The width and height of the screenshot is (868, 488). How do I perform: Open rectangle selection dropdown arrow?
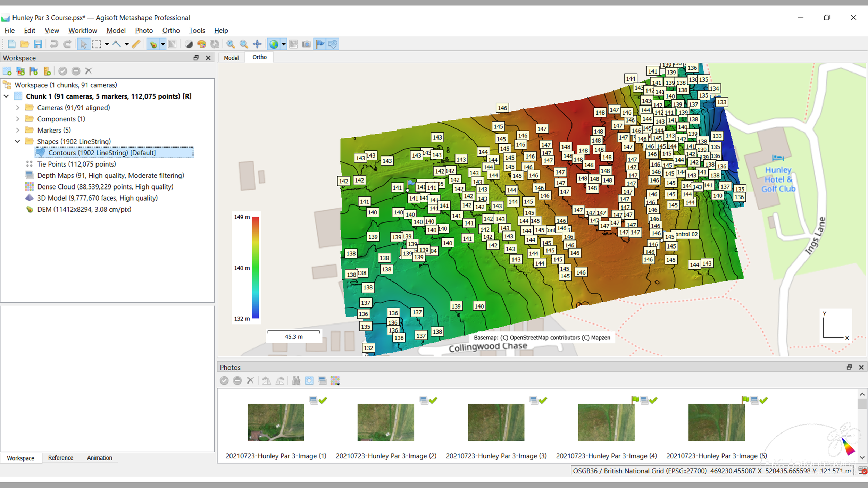[x=107, y=44]
